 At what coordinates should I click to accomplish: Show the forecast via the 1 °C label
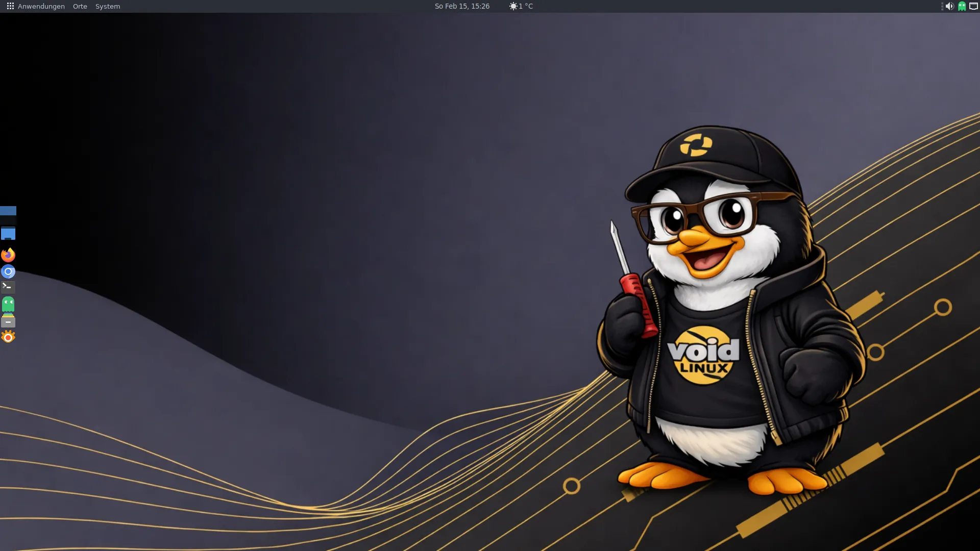(526, 6)
